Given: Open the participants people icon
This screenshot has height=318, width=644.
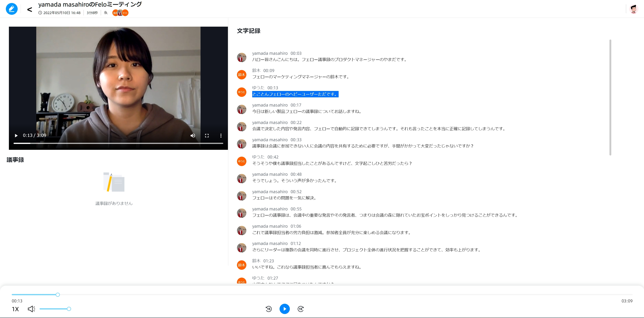Looking at the screenshot, I should [106, 13].
